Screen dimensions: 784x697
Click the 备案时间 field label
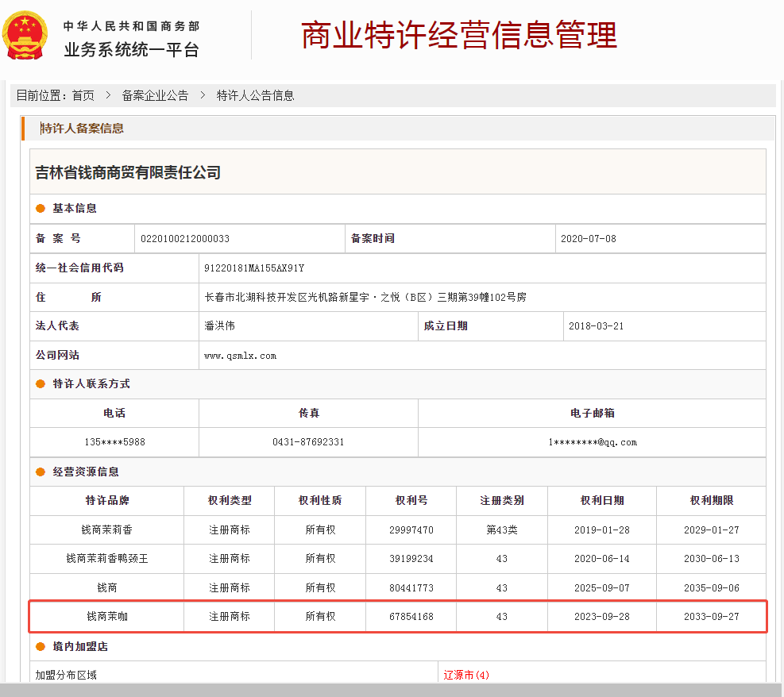[x=373, y=238]
